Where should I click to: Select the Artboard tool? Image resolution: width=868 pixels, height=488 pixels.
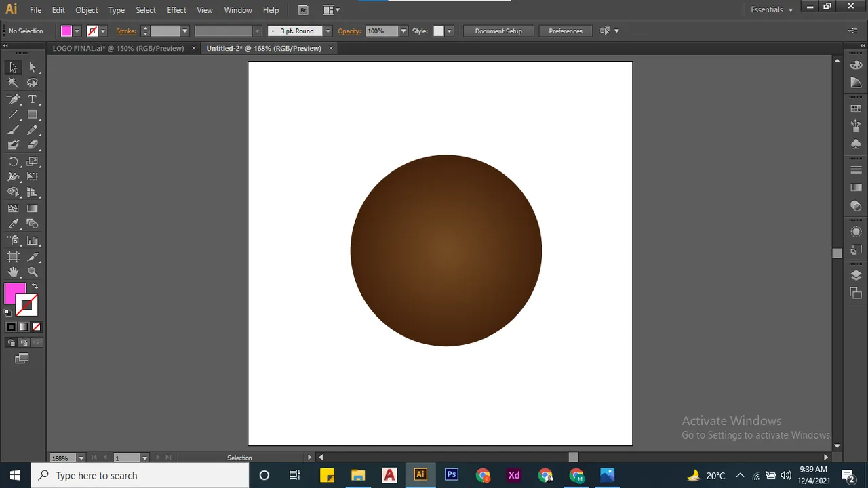(x=13, y=257)
